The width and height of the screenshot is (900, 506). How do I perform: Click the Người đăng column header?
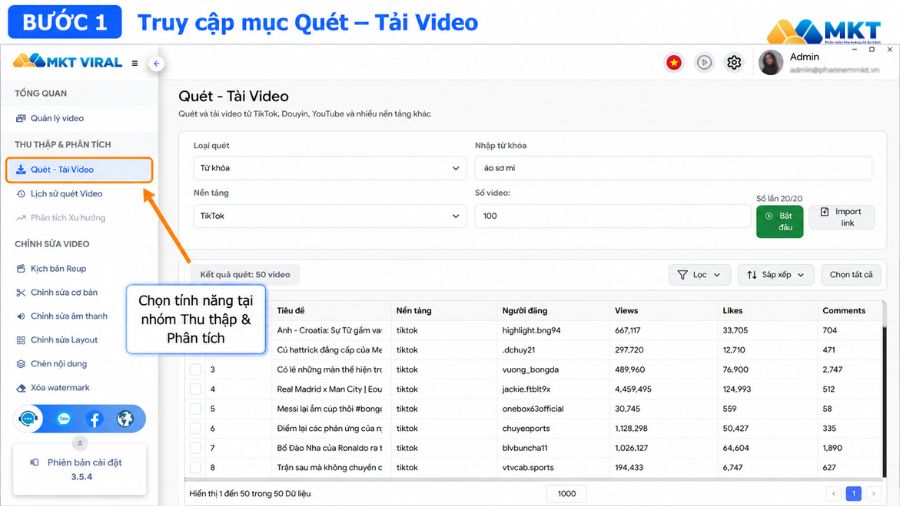coord(525,310)
